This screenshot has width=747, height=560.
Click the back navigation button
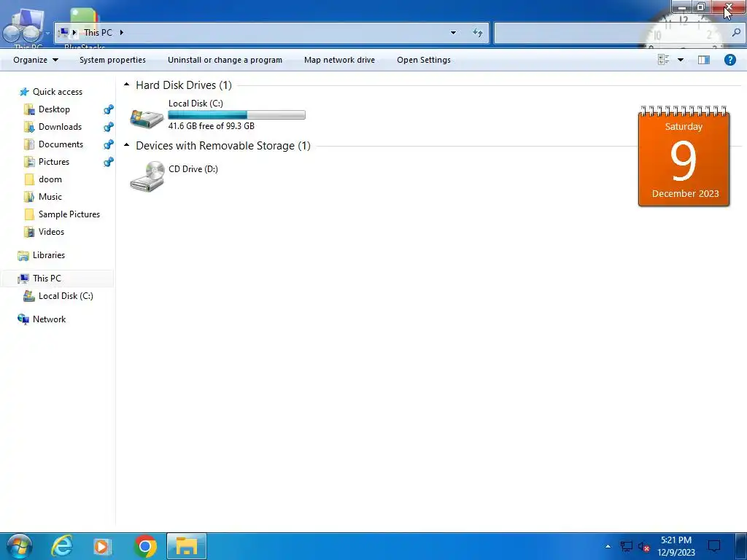pos(12,32)
